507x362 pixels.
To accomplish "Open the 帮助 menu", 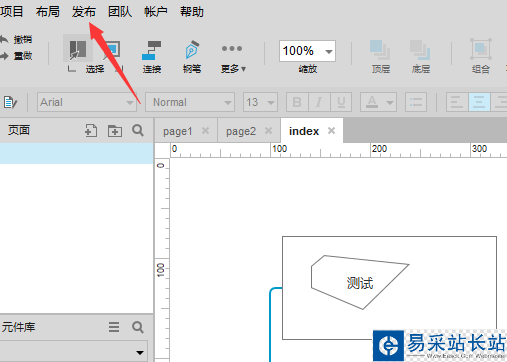I will click(x=192, y=12).
